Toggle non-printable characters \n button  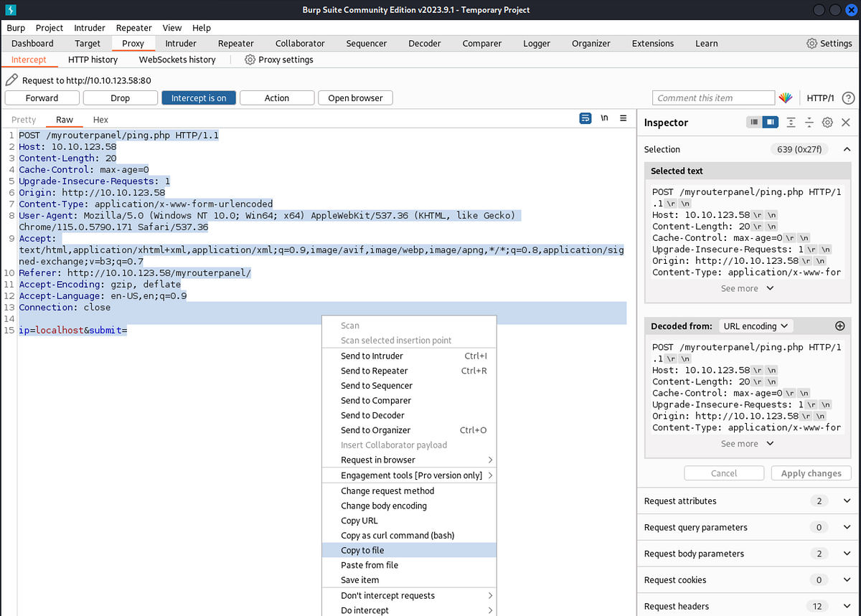point(605,118)
